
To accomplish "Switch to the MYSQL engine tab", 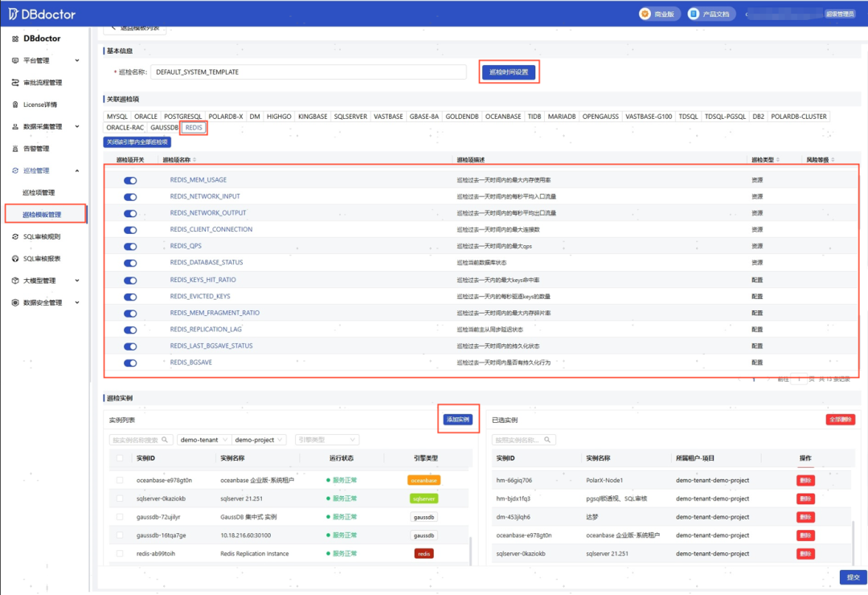I will (x=117, y=117).
